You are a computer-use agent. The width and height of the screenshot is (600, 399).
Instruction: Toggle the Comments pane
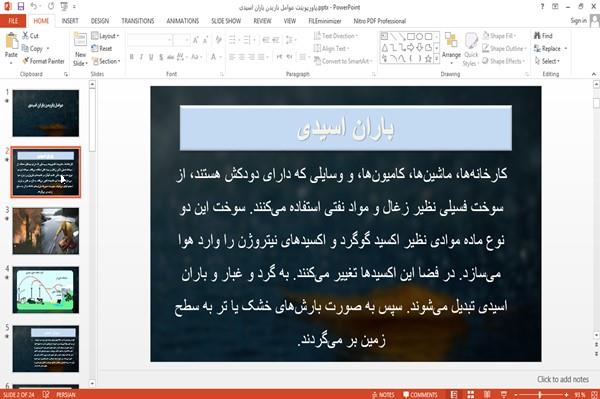420,394
